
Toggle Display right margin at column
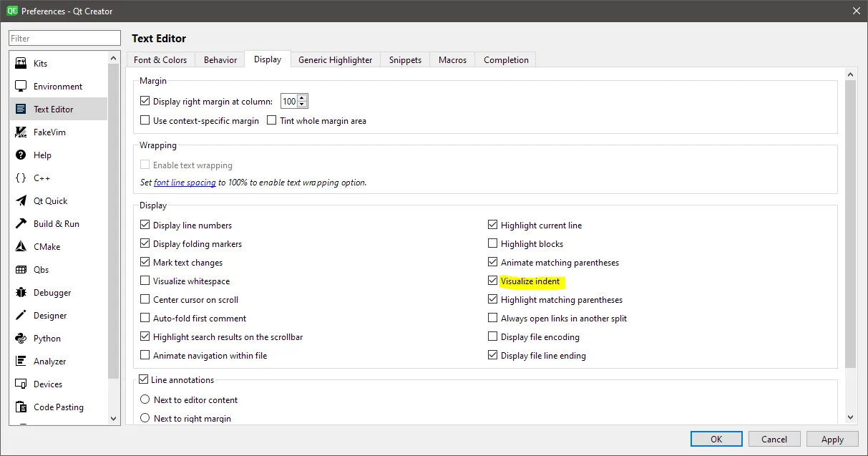145,102
